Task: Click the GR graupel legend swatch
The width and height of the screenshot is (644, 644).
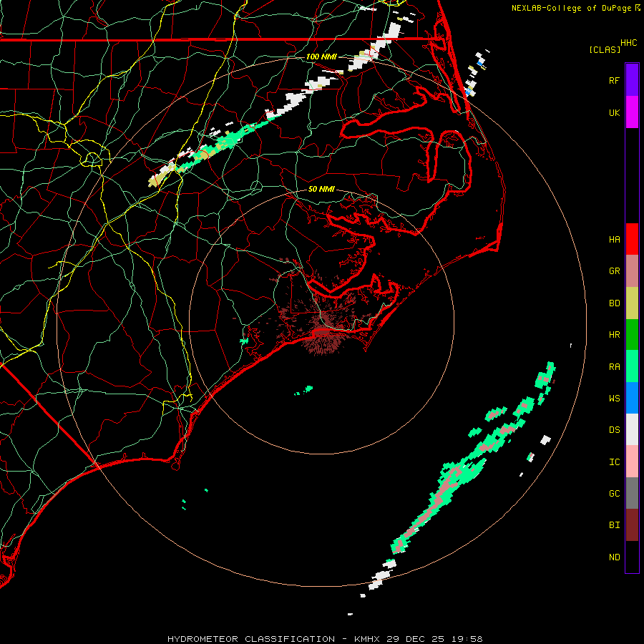Action: click(632, 271)
